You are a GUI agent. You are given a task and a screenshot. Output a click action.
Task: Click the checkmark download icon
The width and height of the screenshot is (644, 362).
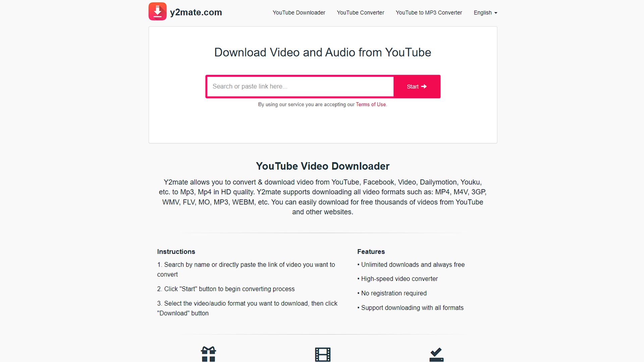click(436, 355)
